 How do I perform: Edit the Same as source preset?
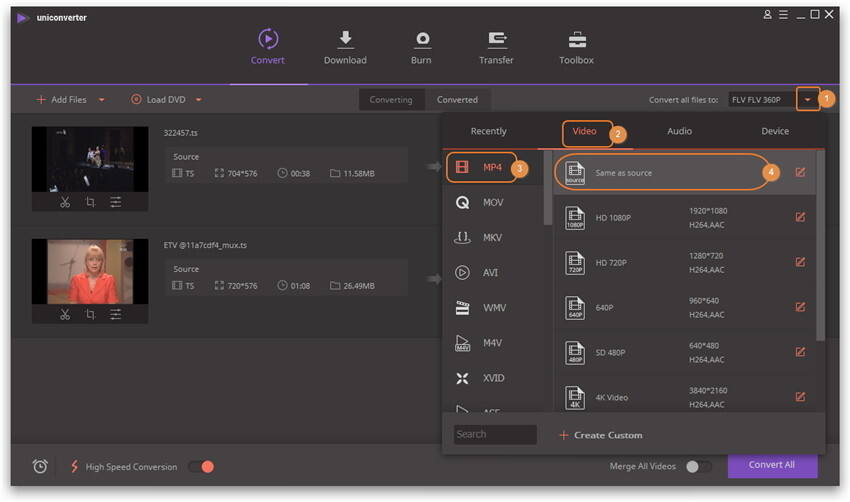tap(800, 172)
